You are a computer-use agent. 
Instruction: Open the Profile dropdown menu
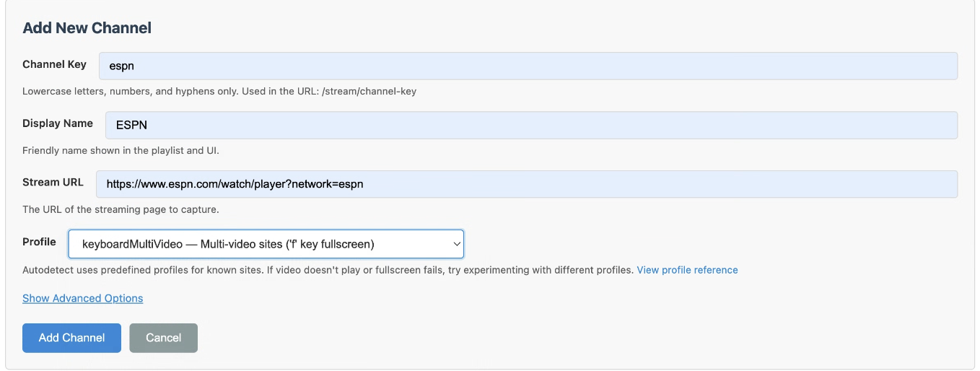tap(266, 244)
